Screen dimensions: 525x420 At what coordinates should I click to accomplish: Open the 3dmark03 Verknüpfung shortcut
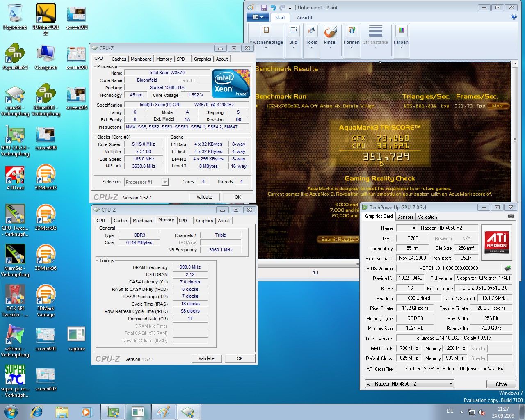[46, 100]
